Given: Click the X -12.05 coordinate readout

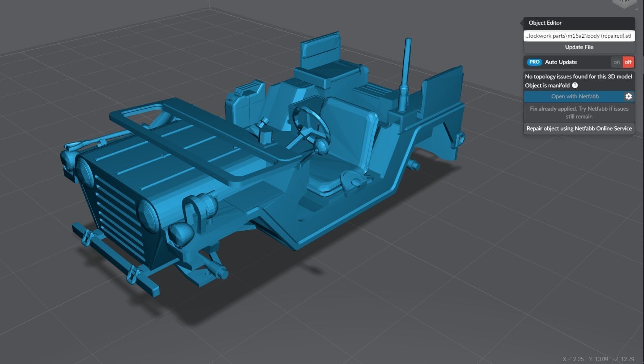Looking at the screenshot, I should pos(573,359).
